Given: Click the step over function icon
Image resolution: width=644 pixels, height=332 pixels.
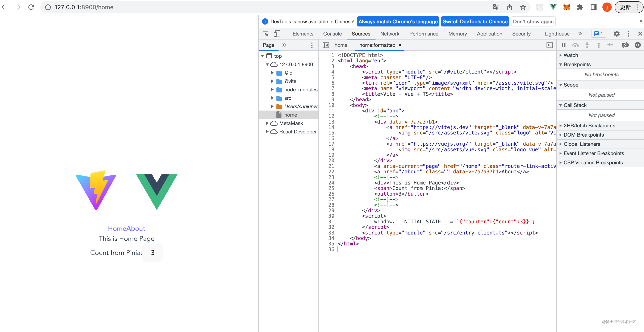Looking at the screenshot, I should pyautogui.click(x=575, y=45).
